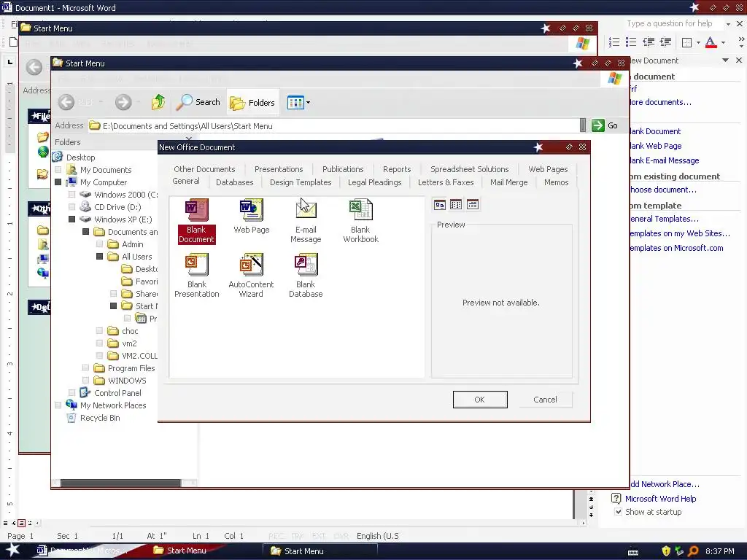Switch dialog to List view
This screenshot has width=747, height=560.
pyautogui.click(x=456, y=205)
